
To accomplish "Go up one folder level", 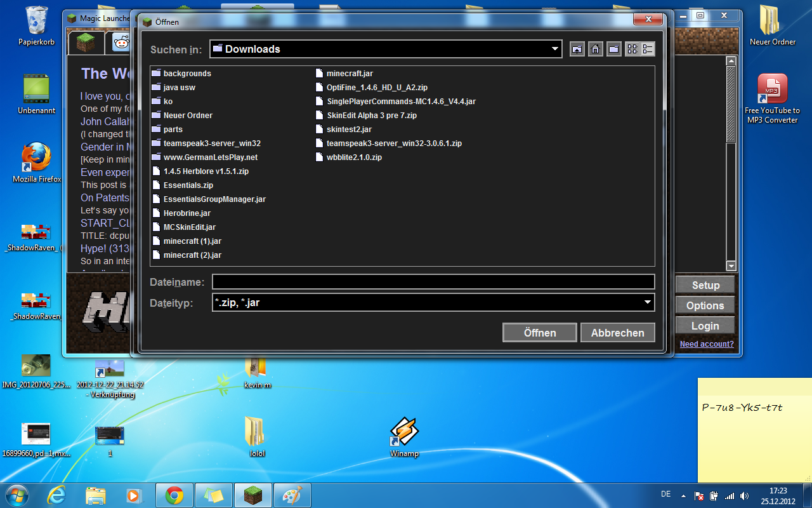I will click(x=577, y=49).
